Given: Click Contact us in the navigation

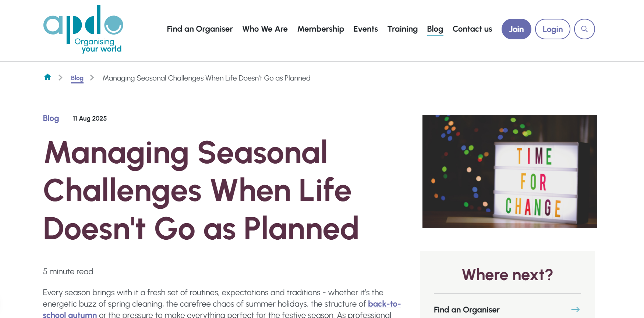Looking at the screenshot, I should (x=472, y=29).
